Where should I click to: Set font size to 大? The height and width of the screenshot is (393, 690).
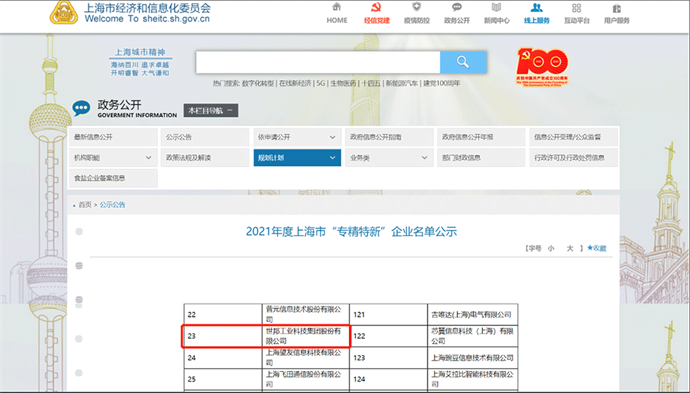click(570, 248)
